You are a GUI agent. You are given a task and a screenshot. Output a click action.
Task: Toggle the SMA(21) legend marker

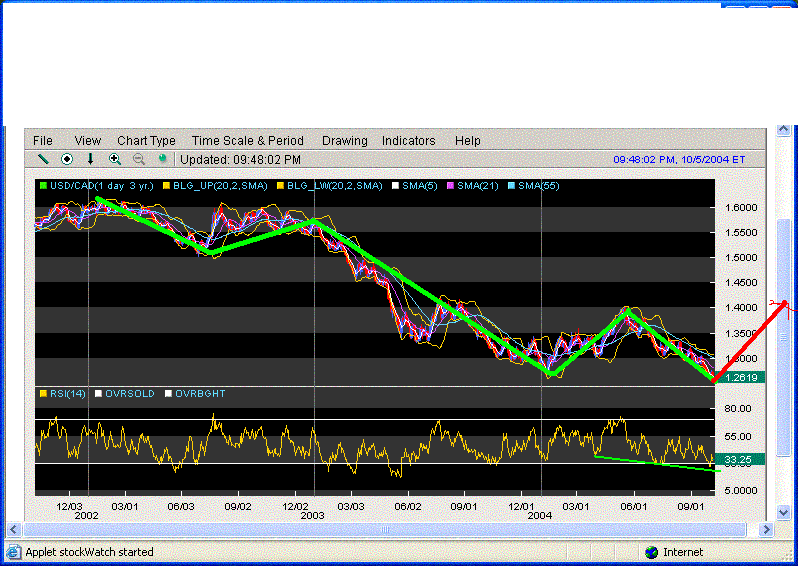pos(450,186)
